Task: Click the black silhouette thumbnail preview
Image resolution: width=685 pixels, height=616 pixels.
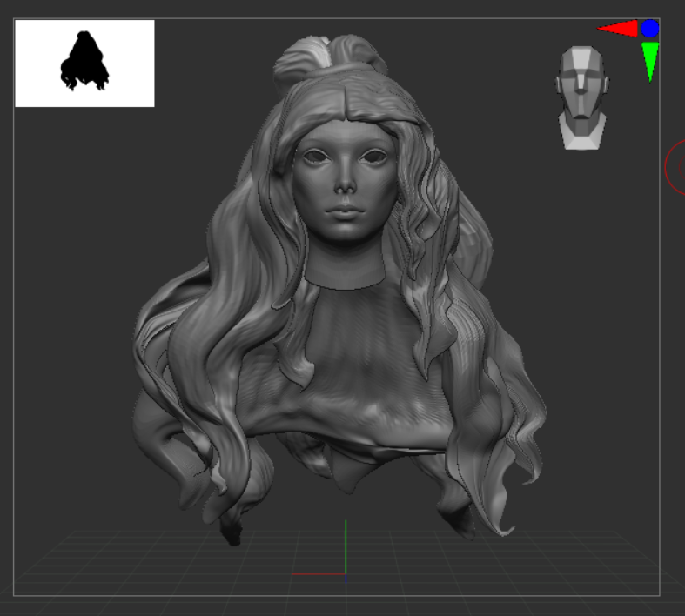Action: point(84,64)
